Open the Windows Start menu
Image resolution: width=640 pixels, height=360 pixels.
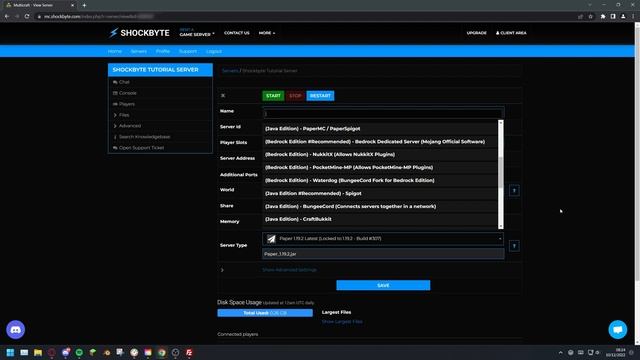pos(10,352)
